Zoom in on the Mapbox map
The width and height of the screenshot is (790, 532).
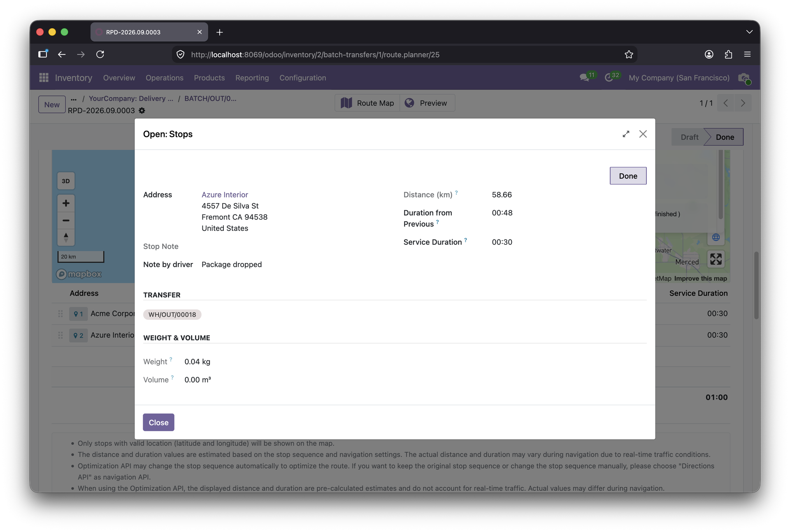click(66, 203)
